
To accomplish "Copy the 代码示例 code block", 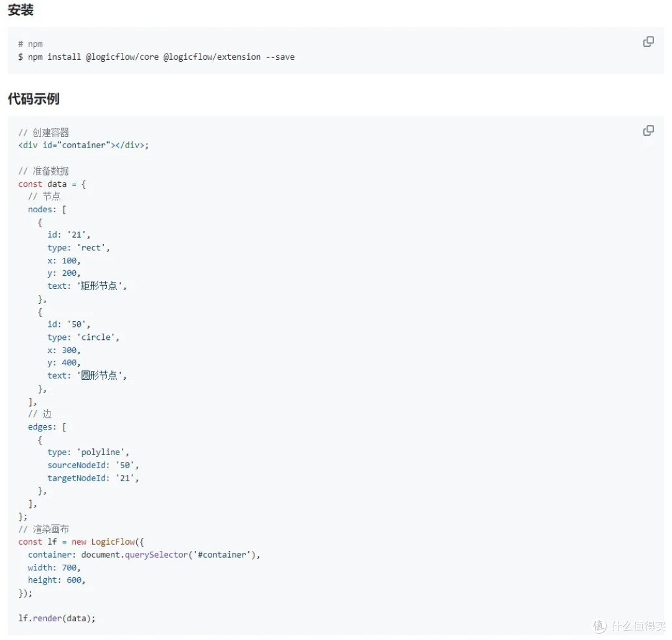I will click(x=648, y=131).
